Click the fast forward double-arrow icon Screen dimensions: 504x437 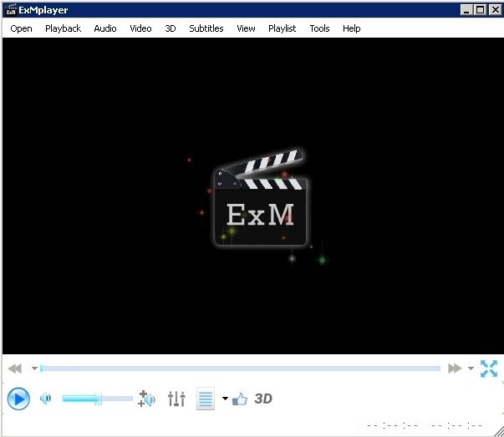(x=455, y=368)
